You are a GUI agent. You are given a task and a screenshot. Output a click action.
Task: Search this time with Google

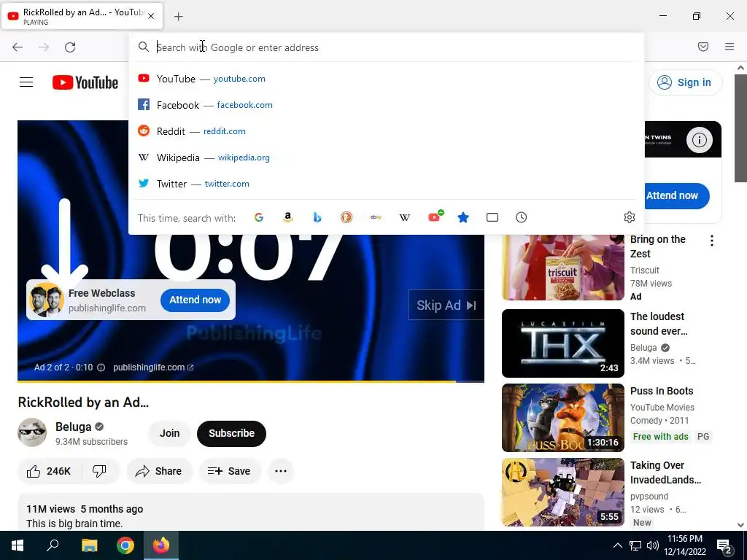click(x=259, y=217)
